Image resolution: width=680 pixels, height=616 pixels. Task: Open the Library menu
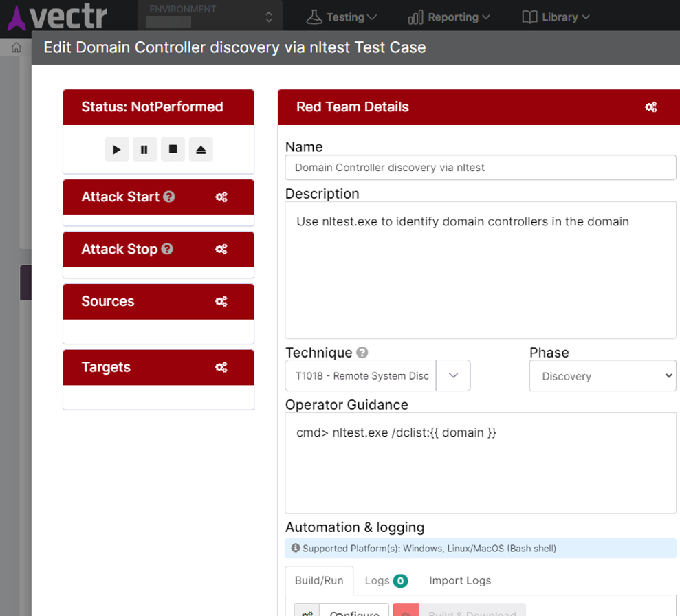(x=556, y=17)
